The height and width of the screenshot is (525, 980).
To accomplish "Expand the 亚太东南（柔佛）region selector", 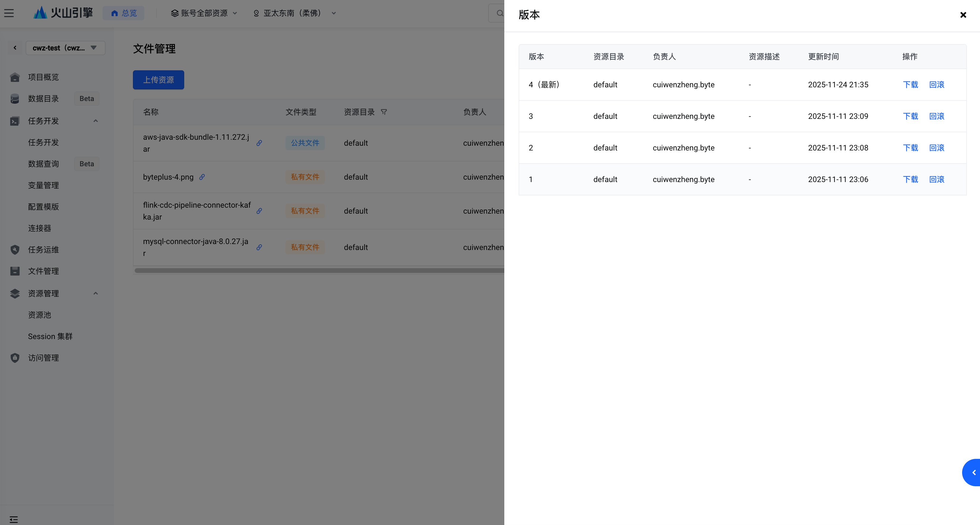I will pyautogui.click(x=294, y=13).
